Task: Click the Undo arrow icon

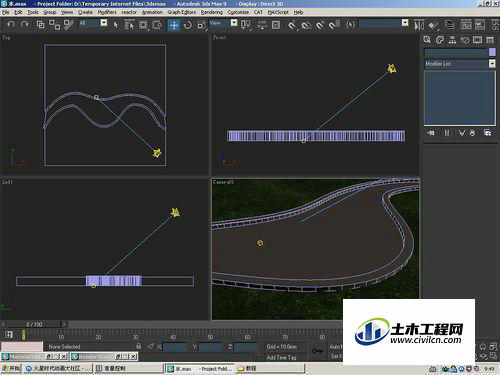Action: click(x=11, y=24)
